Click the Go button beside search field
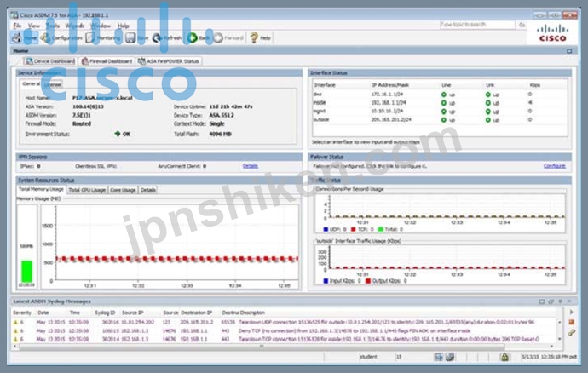This screenshot has height=373, width=588. coord(522,25)
